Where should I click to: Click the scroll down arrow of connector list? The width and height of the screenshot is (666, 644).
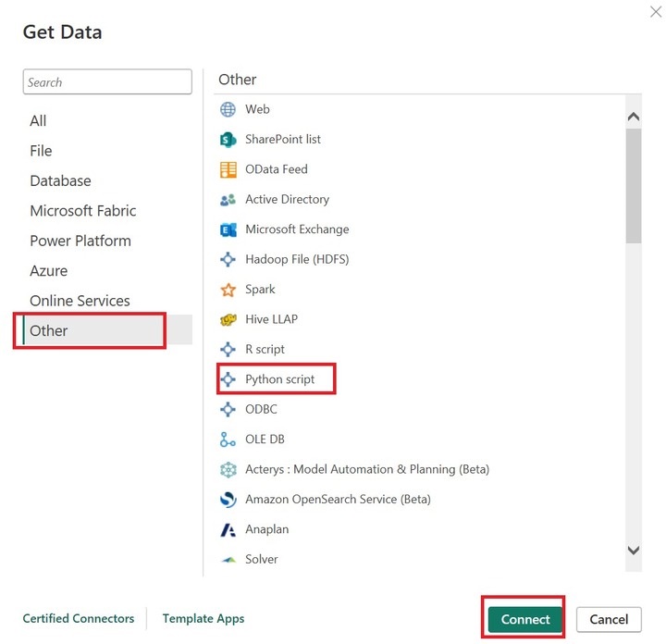634,551
